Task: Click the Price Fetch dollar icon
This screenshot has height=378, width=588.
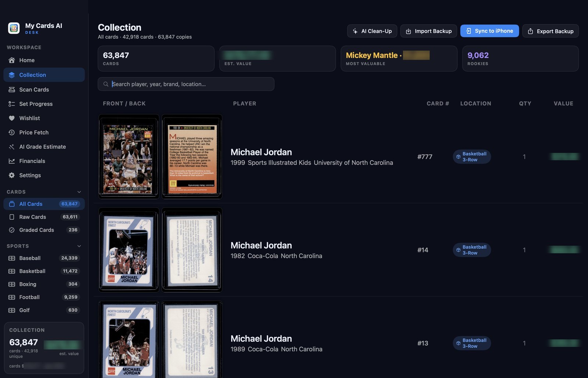Action: [12, 133]
